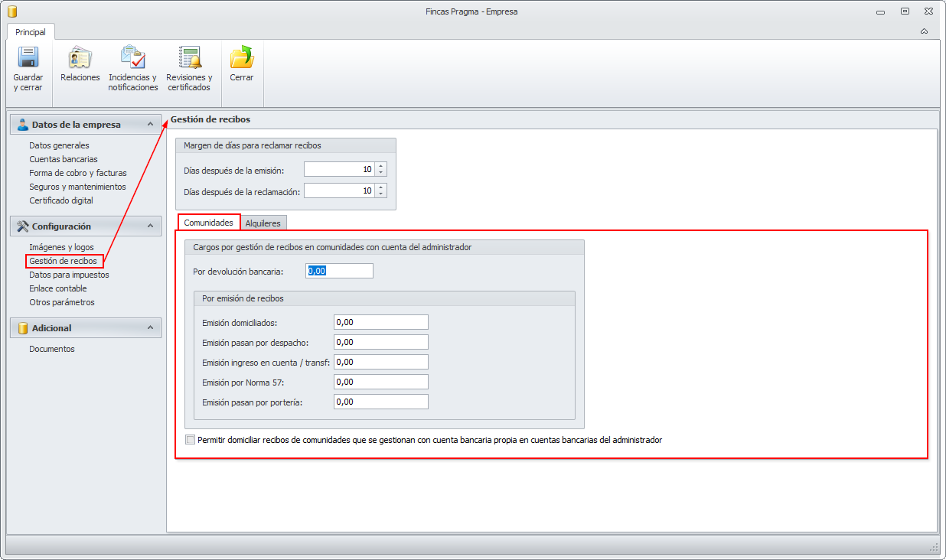Click the Adicional database icon

[22, 328]
